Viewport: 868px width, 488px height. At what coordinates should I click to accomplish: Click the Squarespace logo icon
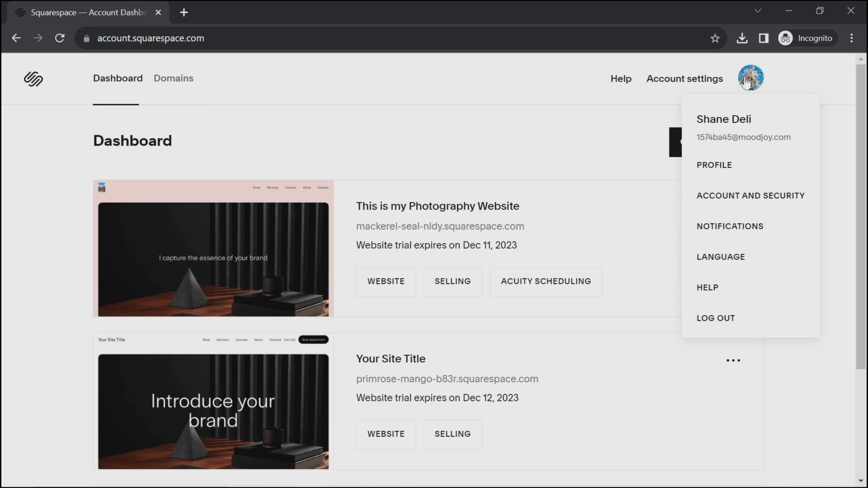point(33,79)
